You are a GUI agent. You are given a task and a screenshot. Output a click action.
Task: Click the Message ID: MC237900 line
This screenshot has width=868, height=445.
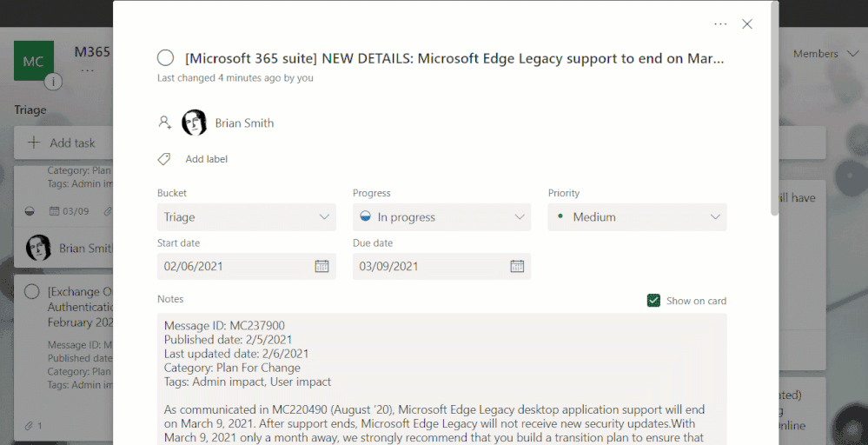point(224,325)
